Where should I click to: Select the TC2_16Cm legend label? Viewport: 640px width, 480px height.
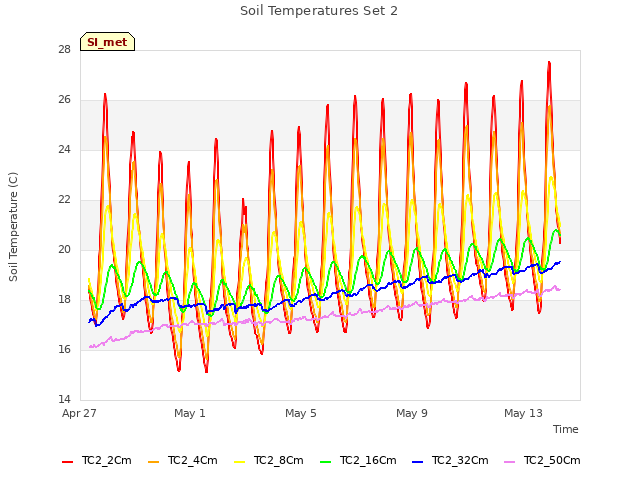(368, 461)
